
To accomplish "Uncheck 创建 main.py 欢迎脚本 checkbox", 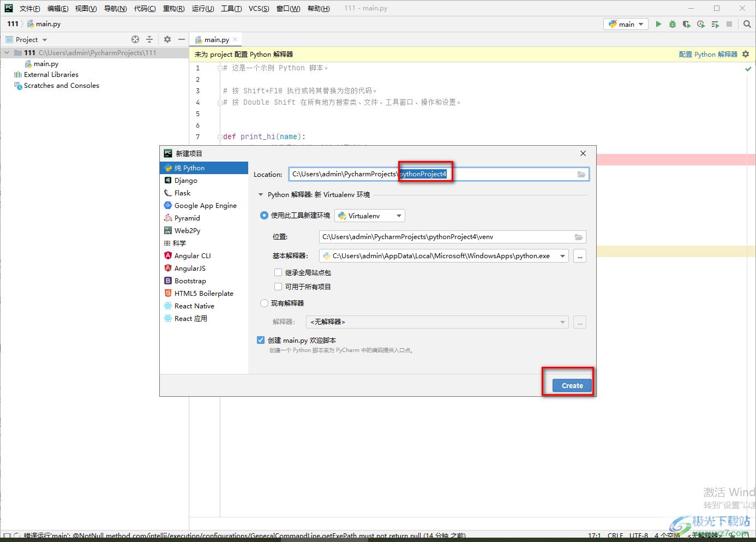I will (261, 340).
